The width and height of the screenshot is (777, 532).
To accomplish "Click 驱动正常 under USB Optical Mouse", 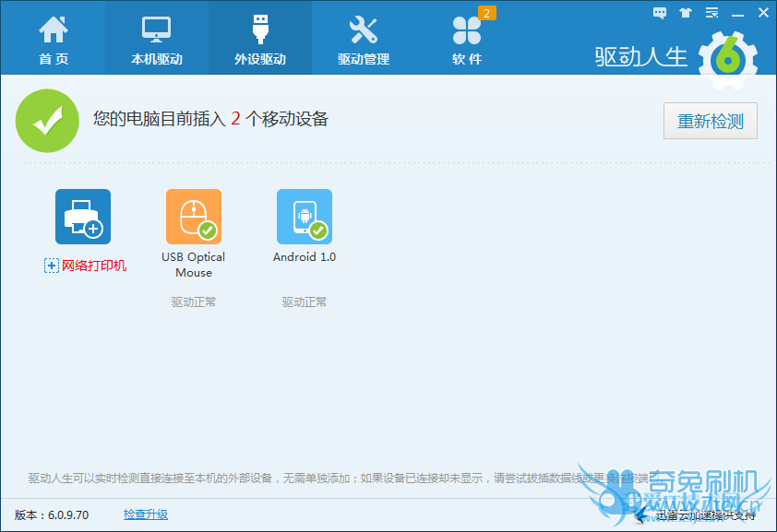I will tap(194, 301).
